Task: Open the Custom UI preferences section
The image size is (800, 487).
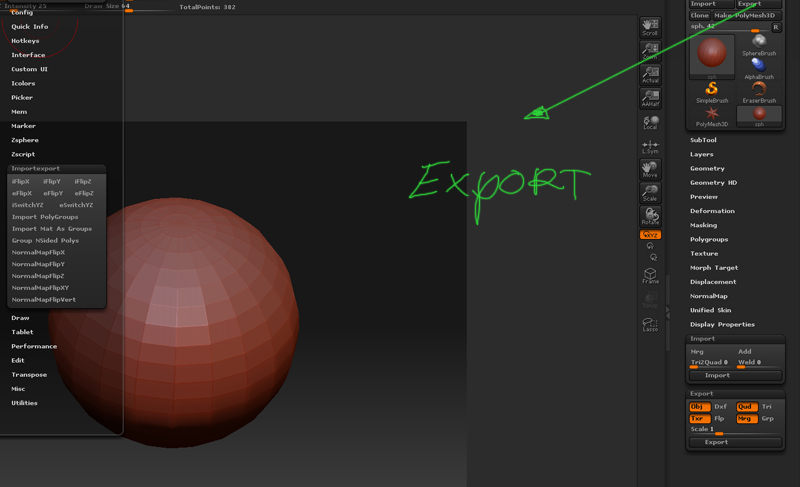Action: pyautogui.click(x=29, y=69)
